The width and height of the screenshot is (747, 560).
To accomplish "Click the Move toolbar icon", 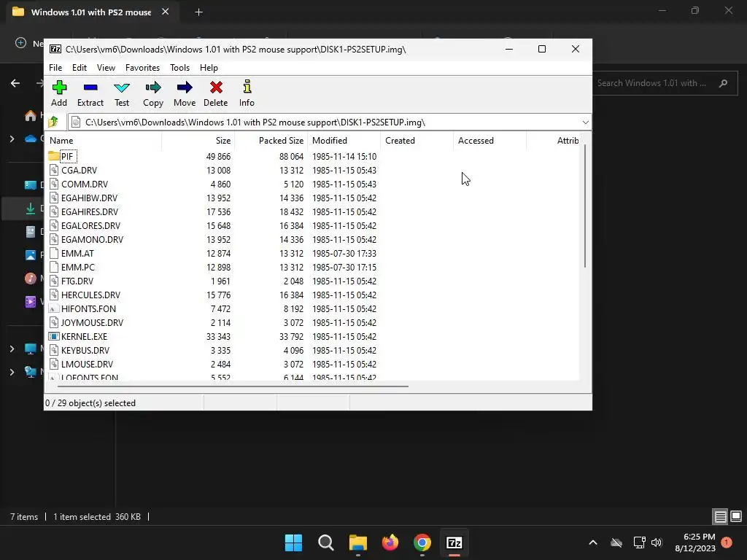I will (185, 87).
